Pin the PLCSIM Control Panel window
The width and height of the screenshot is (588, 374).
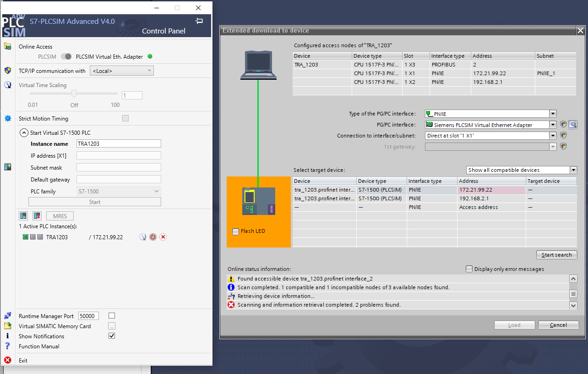[x=199, y=21]
